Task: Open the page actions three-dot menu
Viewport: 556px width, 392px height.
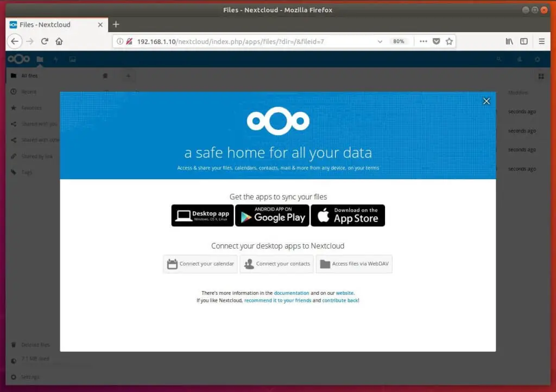Action: 423,41
